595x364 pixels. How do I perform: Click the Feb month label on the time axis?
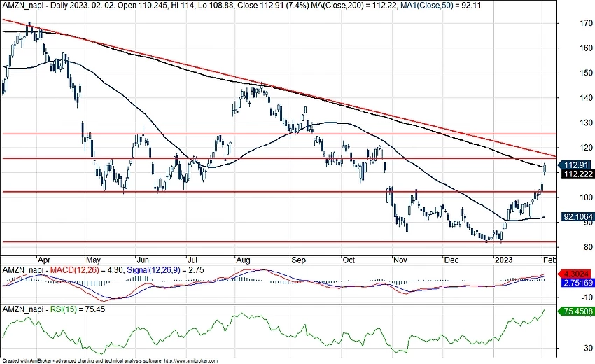point(549,260)
